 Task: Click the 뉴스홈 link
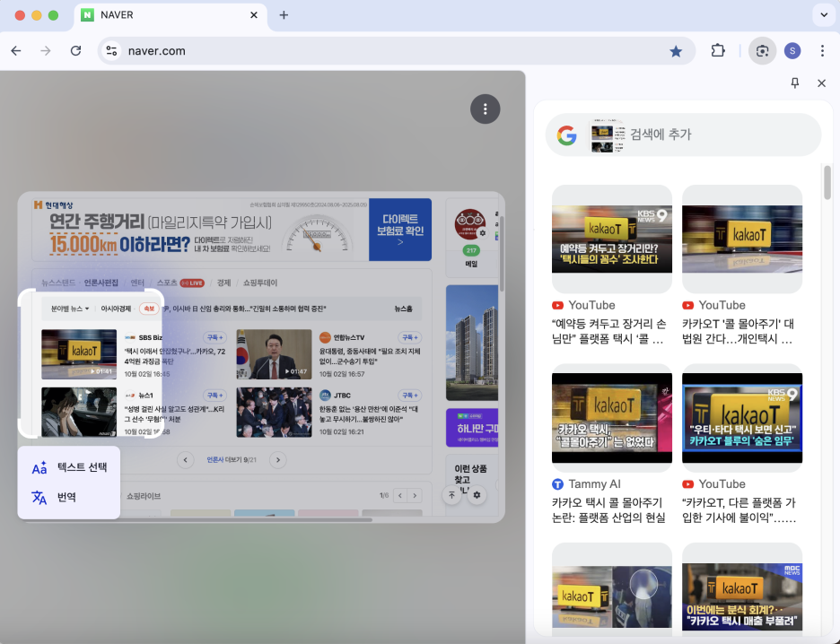tap(403, 309)
